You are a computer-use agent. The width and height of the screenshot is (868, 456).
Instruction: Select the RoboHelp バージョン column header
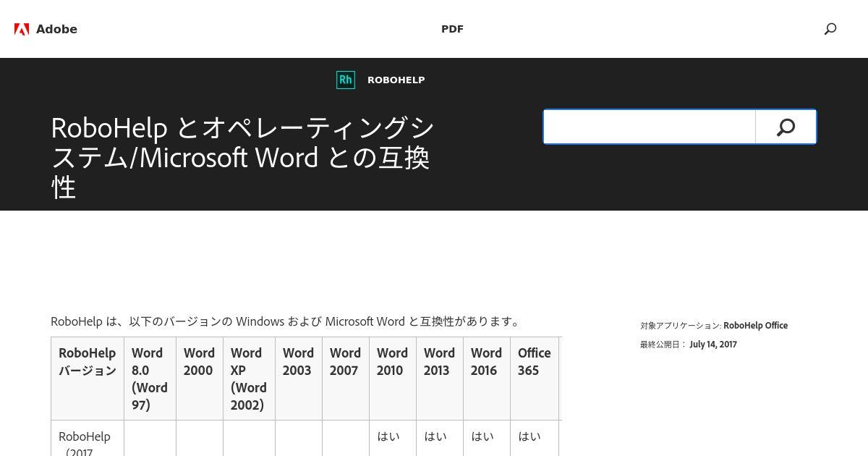(88, 379)
